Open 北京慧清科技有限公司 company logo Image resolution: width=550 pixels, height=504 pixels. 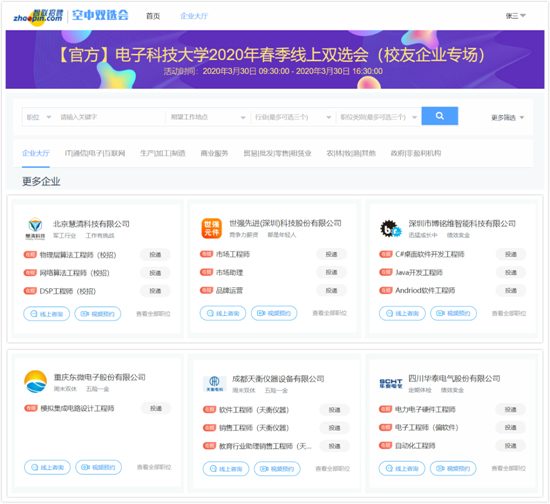pos(35,228)
